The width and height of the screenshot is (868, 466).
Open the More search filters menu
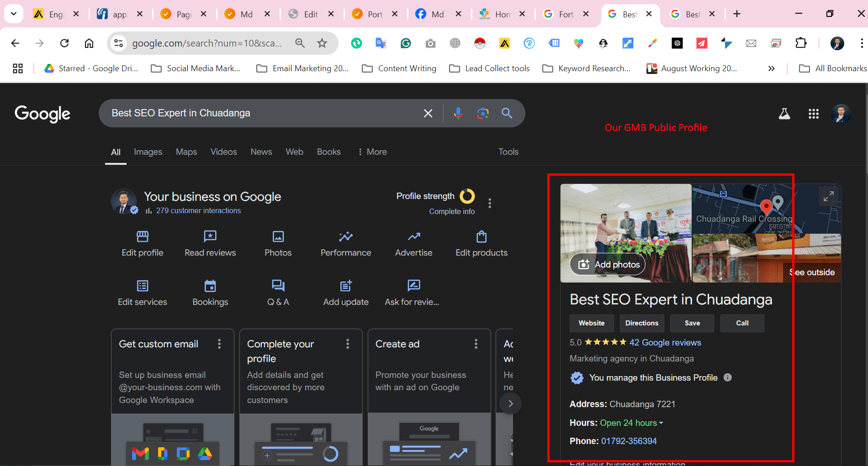tap(372, 152)
